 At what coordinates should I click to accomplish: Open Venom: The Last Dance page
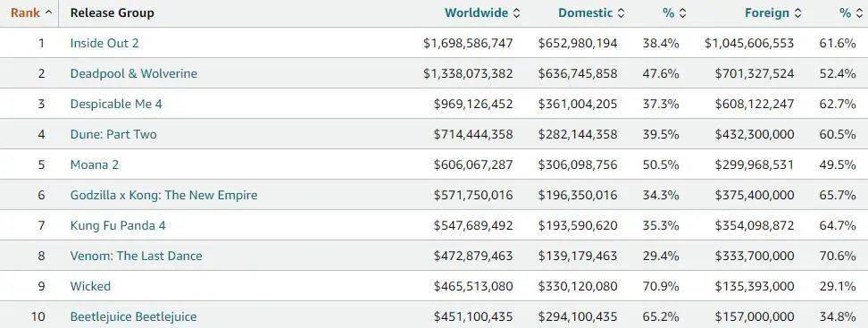point(136,256)
